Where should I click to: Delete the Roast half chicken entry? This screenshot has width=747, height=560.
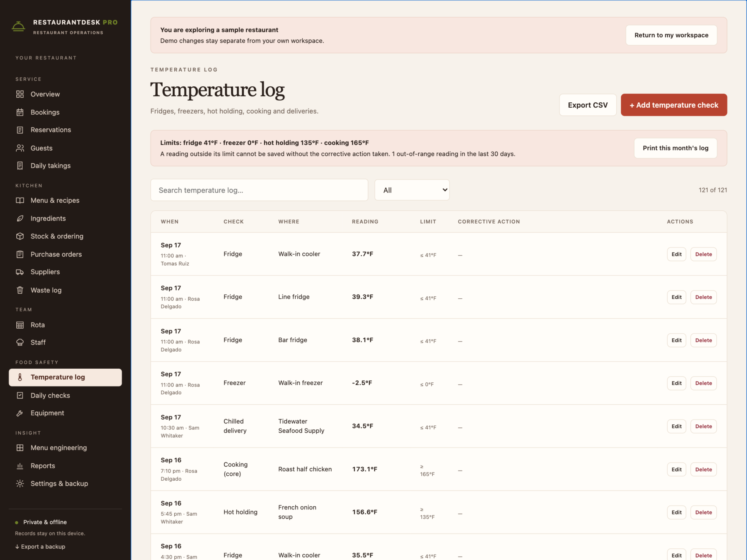(x=703, y=469)
